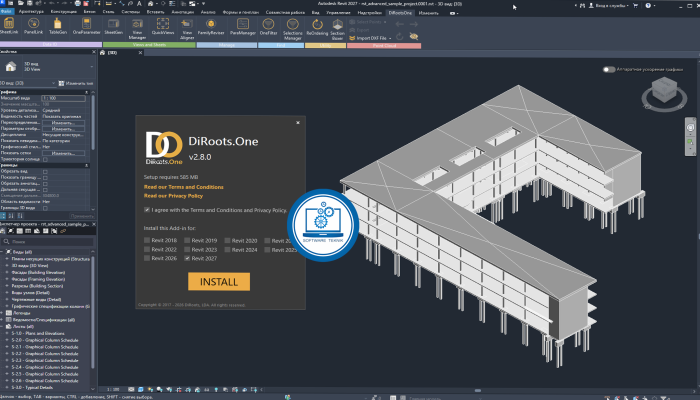Click the 'Изменить тип' edit type button
Viewport: 700px width, 400px height.
[76, 83]
